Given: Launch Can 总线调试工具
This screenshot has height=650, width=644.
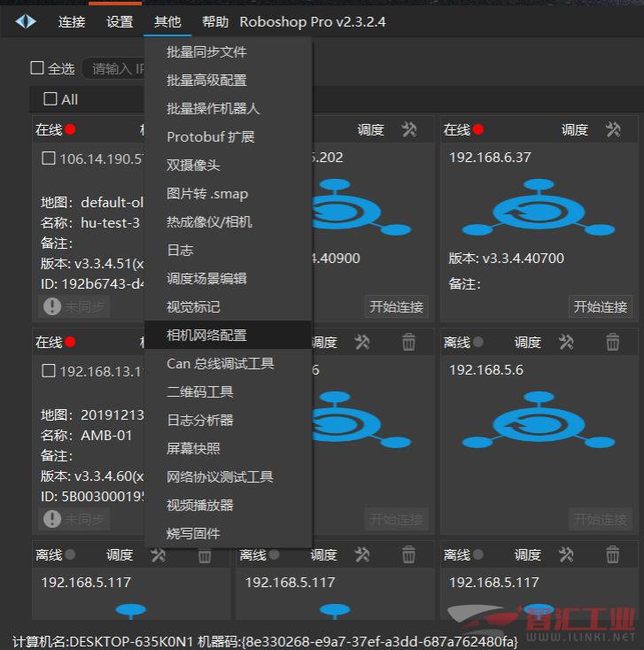Looking at the screenshot, I should (x=228, y=364).
